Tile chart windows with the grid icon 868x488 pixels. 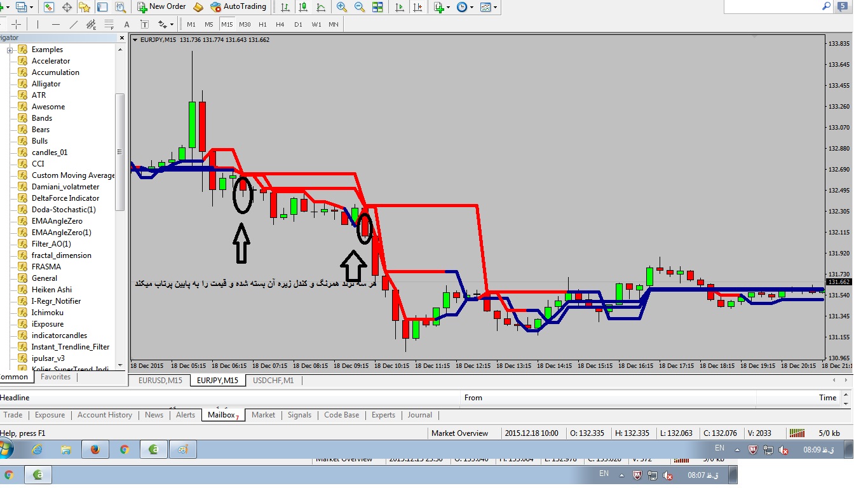pos(377,7)
